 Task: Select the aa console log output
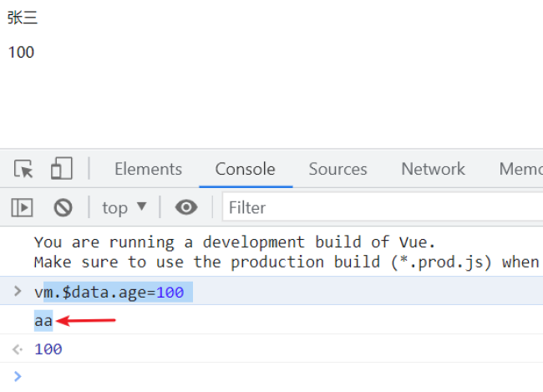(x=43, y=320)
